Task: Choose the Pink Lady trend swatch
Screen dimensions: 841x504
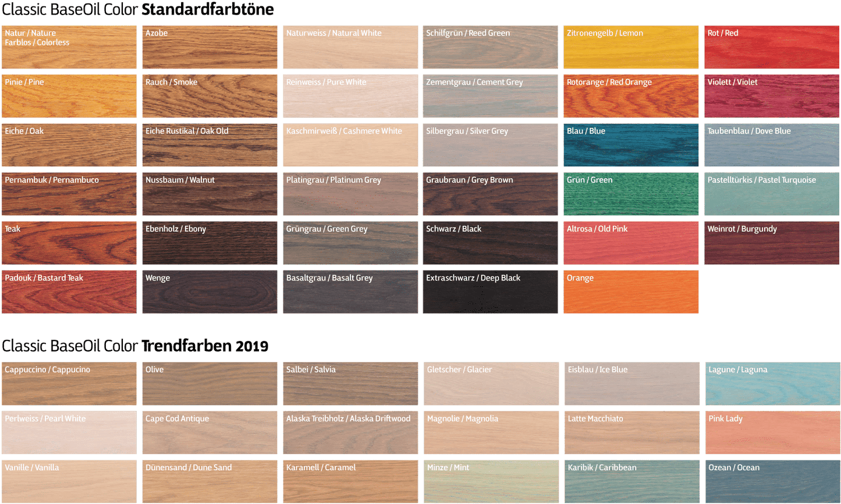Action: tap(772, 433)
